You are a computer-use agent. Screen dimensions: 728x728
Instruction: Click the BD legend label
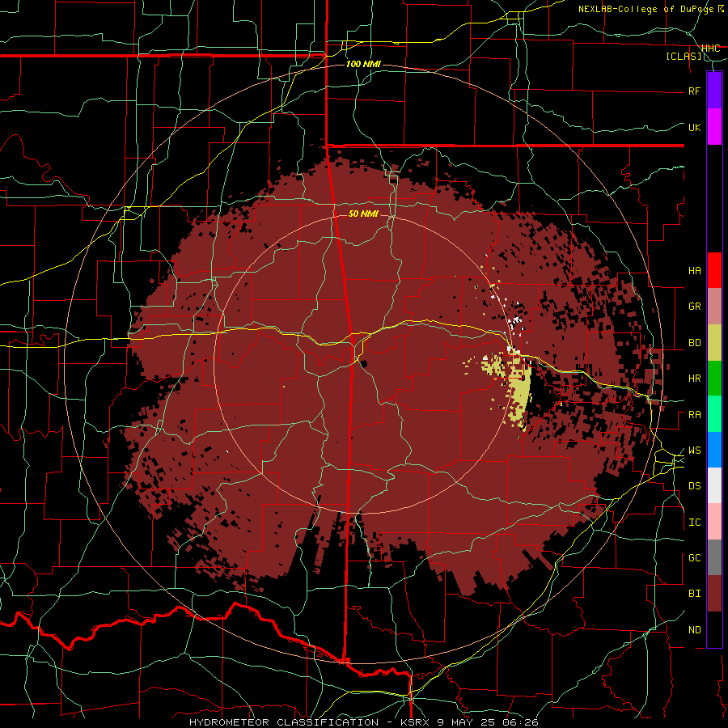pos(695,343)
